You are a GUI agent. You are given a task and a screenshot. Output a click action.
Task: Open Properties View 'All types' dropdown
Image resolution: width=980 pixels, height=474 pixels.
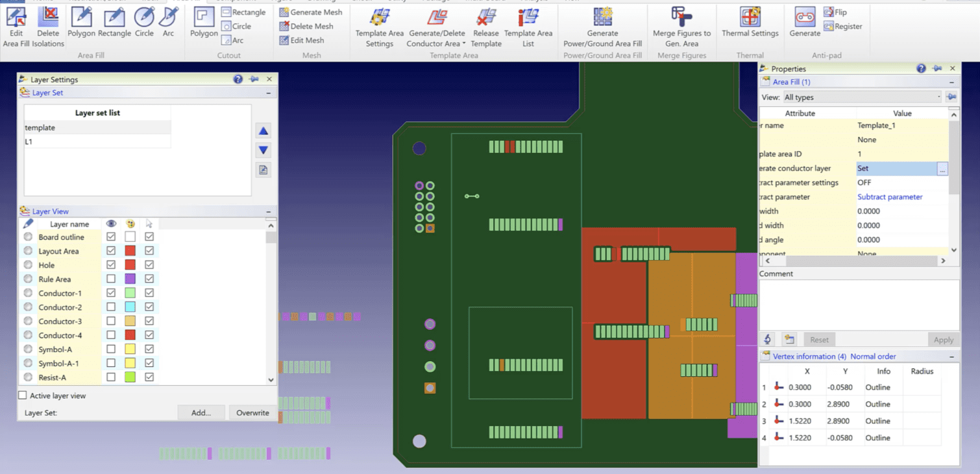(862, 97)
